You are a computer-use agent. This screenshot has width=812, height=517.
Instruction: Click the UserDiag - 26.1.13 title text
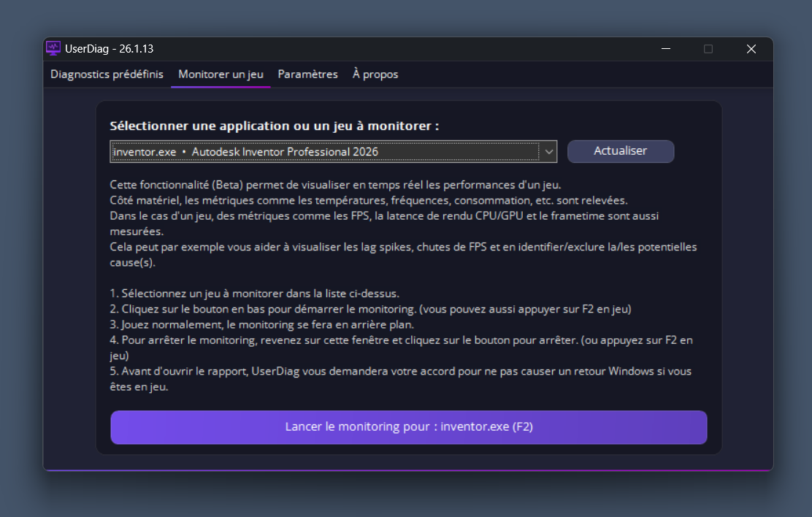[110, 49]
